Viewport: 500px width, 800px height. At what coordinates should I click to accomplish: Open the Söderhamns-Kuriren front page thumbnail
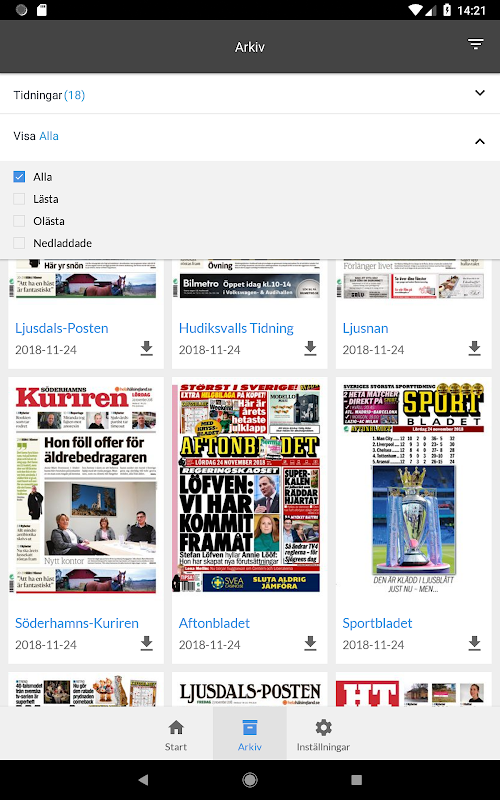(86, 488)
